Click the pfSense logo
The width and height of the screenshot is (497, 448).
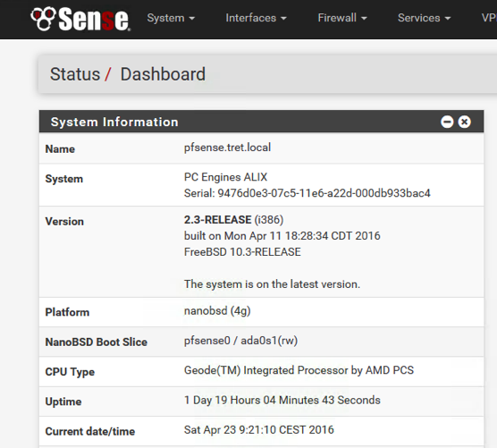[80, 19]
